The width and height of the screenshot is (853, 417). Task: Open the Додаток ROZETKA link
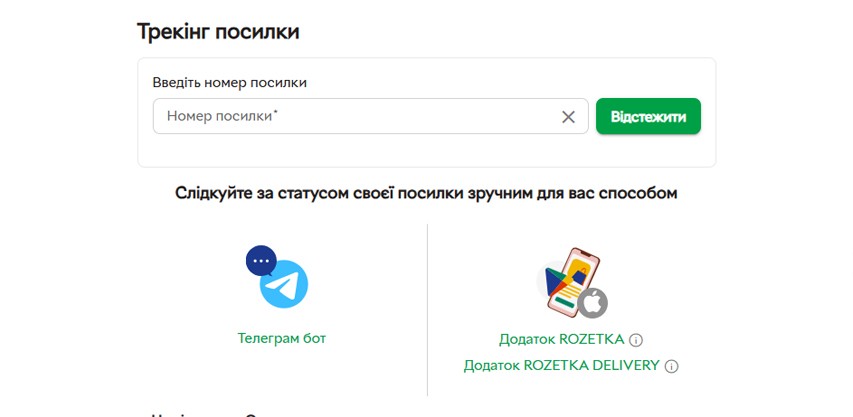[561, 340]
